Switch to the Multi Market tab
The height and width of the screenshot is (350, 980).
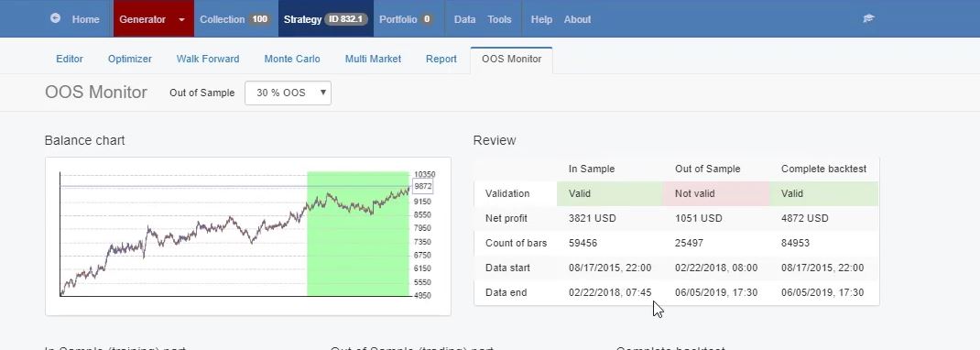click(x=373, y=59)
